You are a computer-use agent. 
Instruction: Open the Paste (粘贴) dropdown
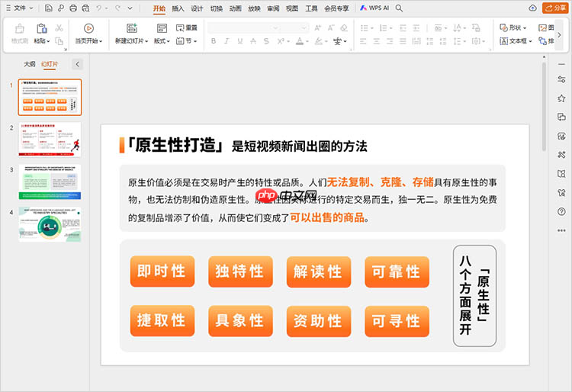pos(42,41)
